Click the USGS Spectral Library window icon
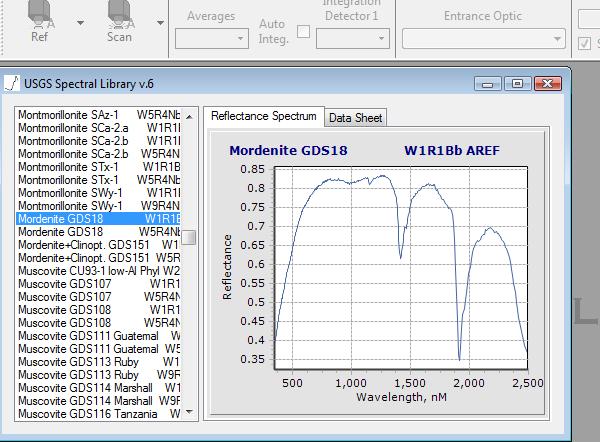 pos(12,83)
